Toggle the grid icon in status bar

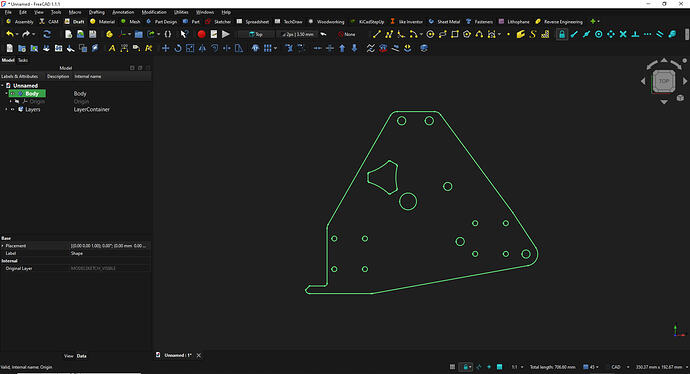[452, 367]
